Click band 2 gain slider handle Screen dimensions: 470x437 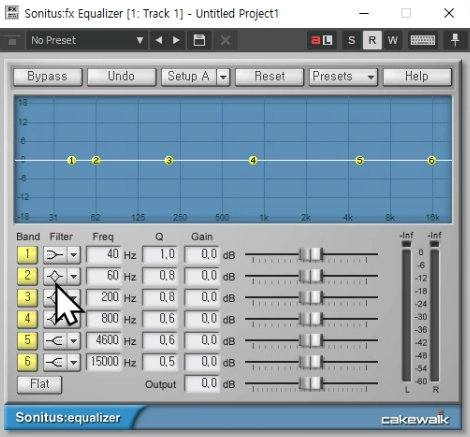tap(311, 276)
